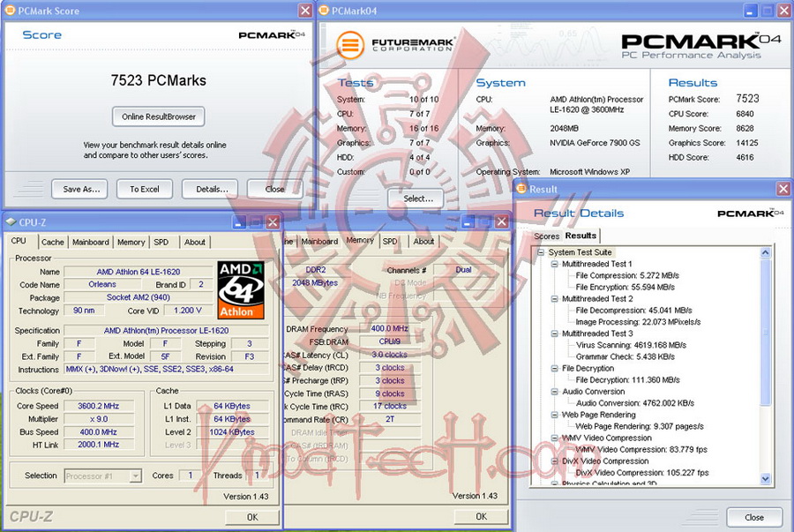Select the SPD tab in left CPU-Z
This screenshot has height=532, width=794.
[161, 242]
